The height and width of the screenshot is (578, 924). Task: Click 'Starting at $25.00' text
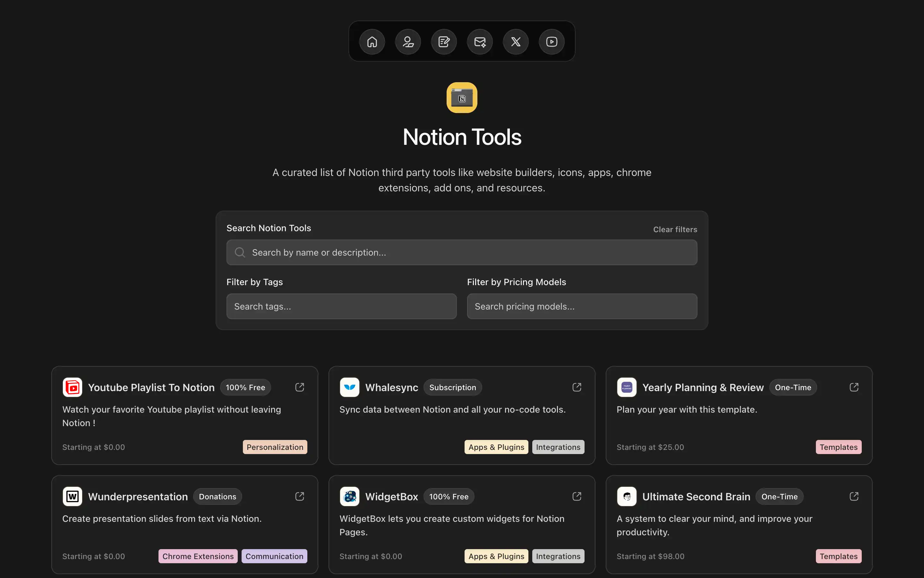coord(650,447)
